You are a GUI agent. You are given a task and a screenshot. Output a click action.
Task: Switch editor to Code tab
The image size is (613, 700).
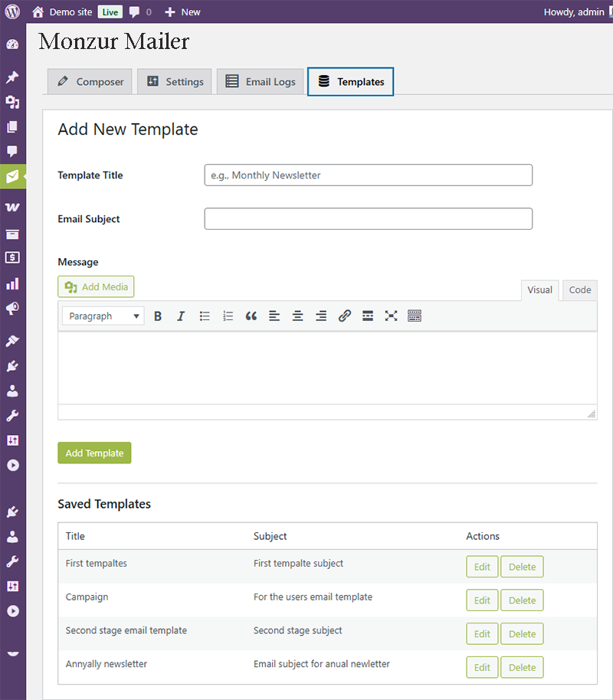580,289
